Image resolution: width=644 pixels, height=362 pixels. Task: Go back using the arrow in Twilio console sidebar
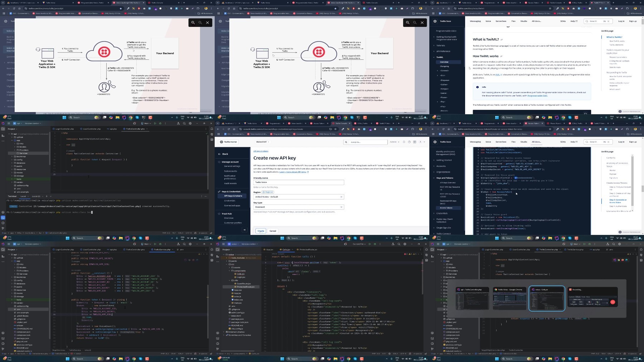click(220, 154)
